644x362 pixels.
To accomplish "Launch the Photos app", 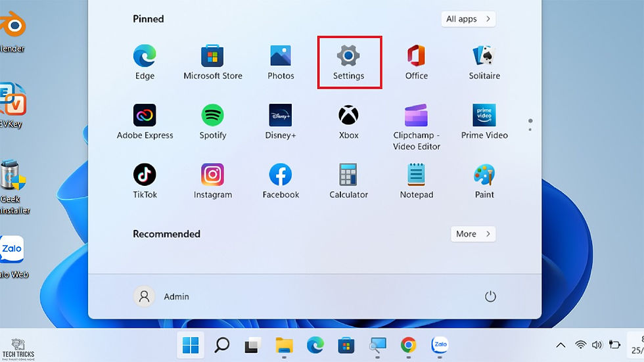I will coord(281,62).
